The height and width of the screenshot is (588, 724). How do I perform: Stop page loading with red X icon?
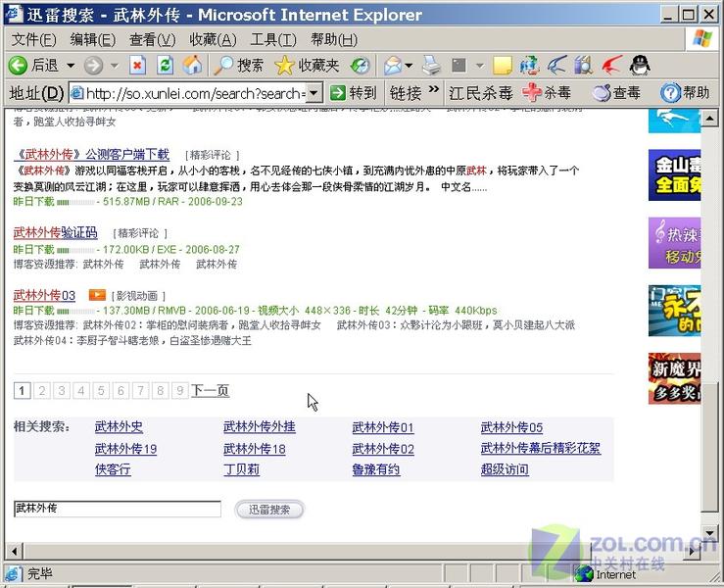(x=137, y=65)
